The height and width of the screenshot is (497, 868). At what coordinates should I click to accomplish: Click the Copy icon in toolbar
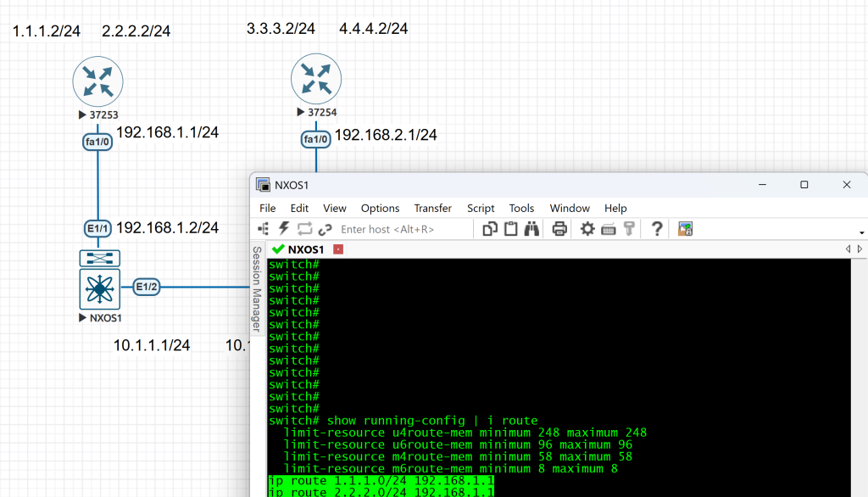[x=490, y=229]
